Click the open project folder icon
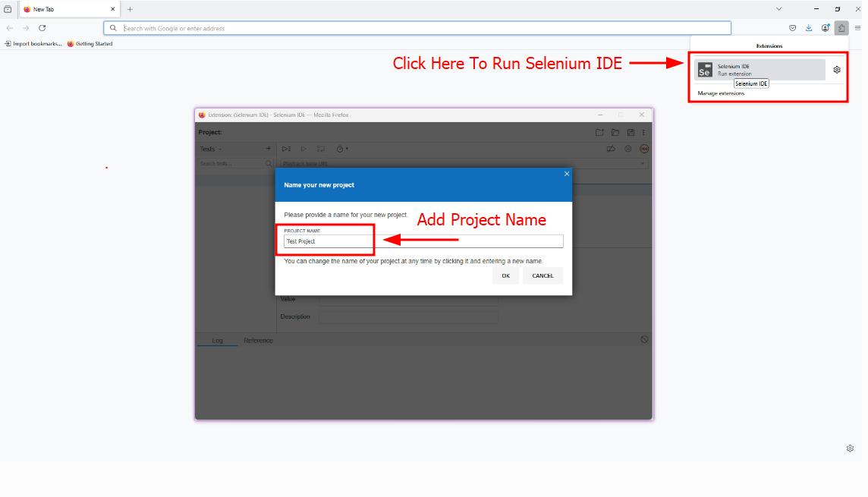 [x=615, y=133]
